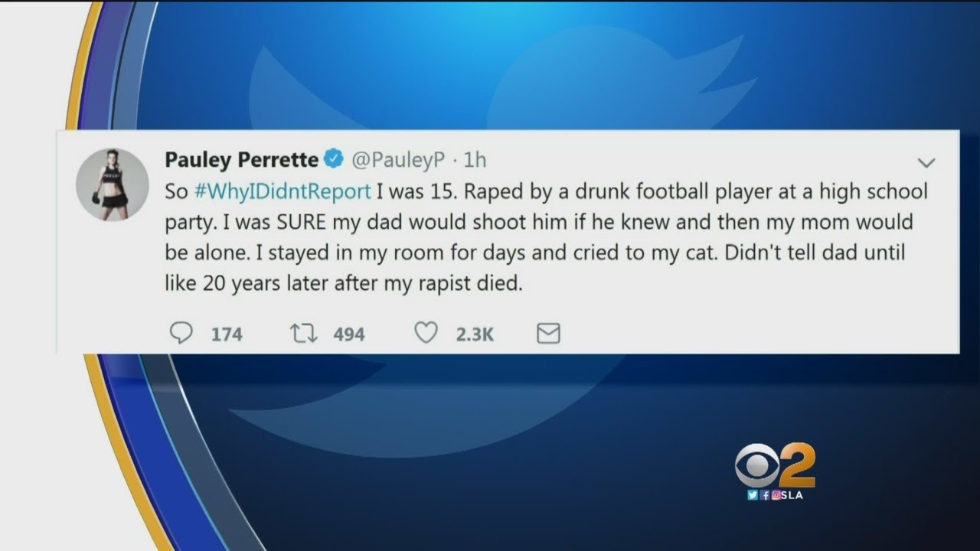980x551 pixels.
Task: Click the Pauley Perrette display name
Action: (241, 160)
